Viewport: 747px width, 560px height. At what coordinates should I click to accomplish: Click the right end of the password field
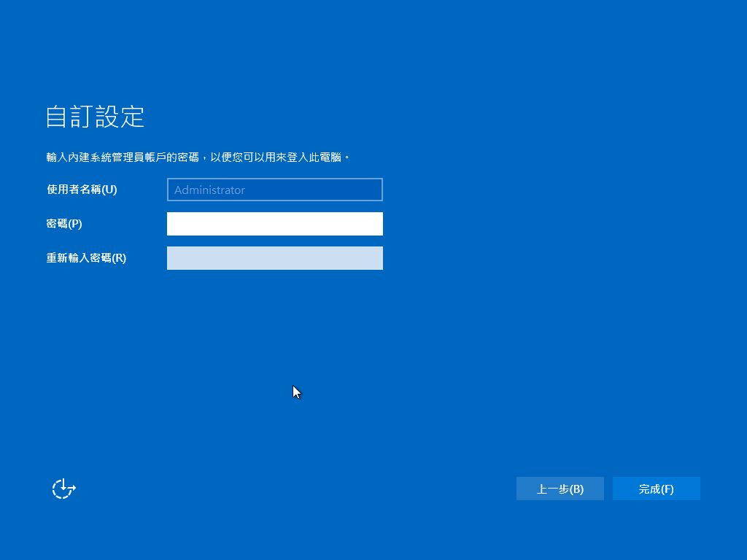point(373,224)
